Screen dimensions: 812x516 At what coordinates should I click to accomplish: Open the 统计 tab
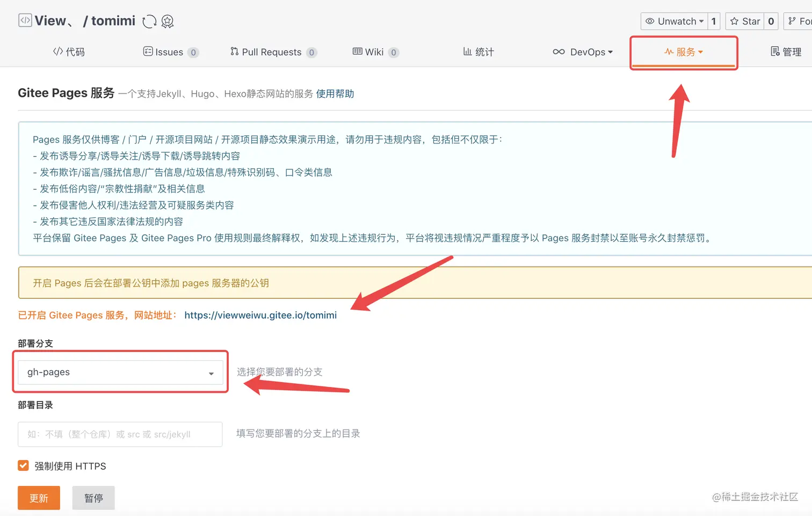point(479,52)
